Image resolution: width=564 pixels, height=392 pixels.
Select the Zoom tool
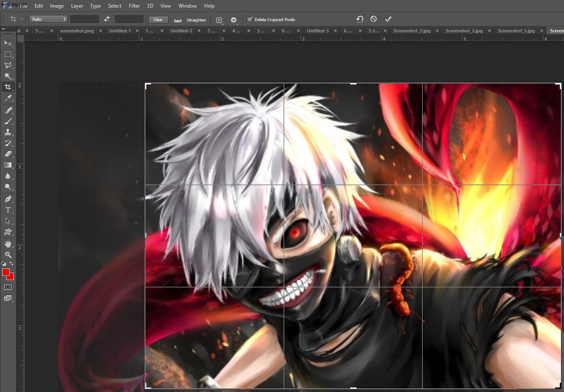[8, 255]
